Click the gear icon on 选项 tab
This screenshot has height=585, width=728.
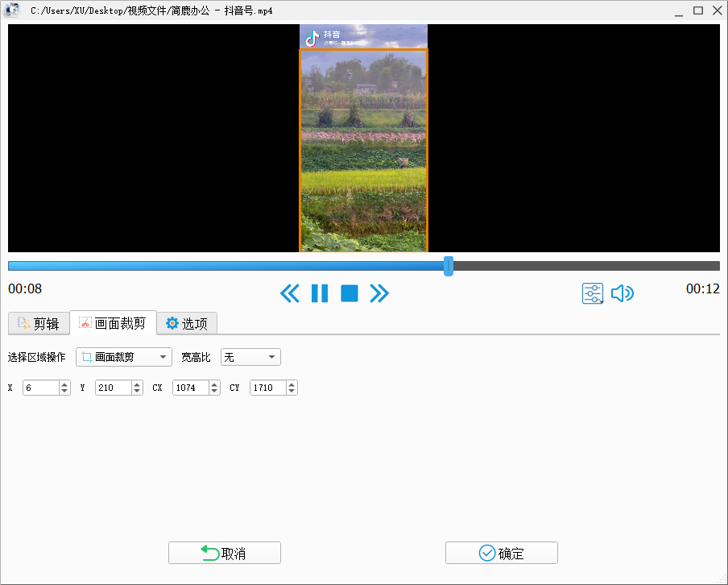click(x=171, y=323)
